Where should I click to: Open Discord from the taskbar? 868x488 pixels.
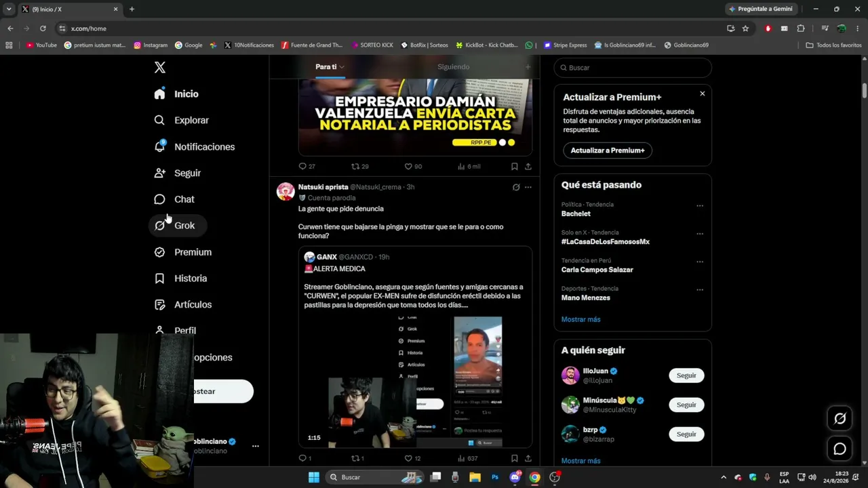pos(515,477)
